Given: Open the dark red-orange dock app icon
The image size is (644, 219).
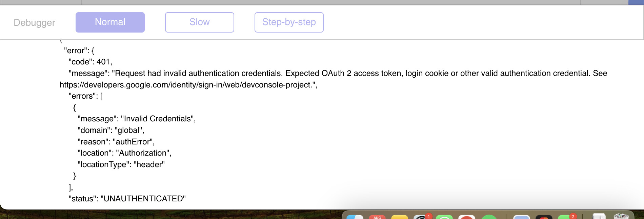Looking at the screenshot, I should (544, 217).
